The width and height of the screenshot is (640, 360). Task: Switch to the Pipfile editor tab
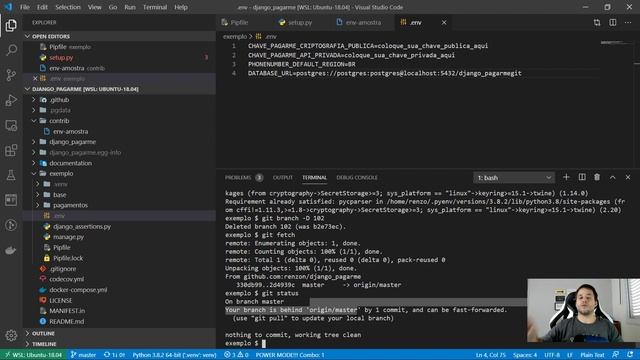(x=239, y=22)
